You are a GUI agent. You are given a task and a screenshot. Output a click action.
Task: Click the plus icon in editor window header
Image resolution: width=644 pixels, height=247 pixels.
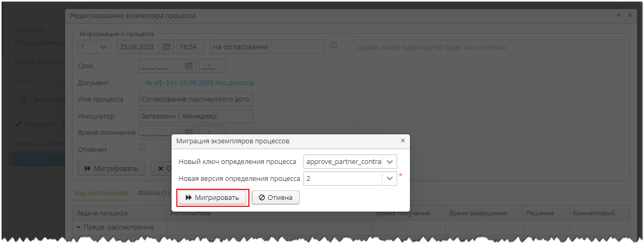click(619, 15)
